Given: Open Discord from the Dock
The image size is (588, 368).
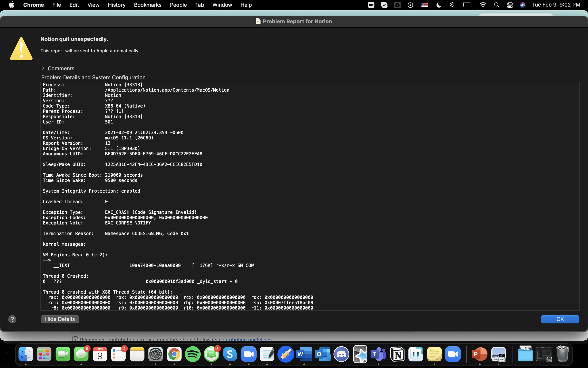Looking at the screenshot, I should (341, 354).
